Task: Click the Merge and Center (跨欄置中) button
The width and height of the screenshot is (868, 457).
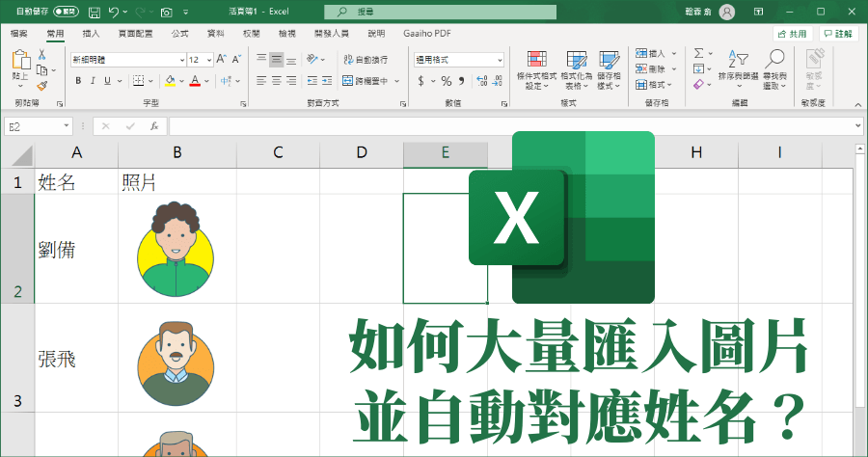Action: tap(366, 81)
